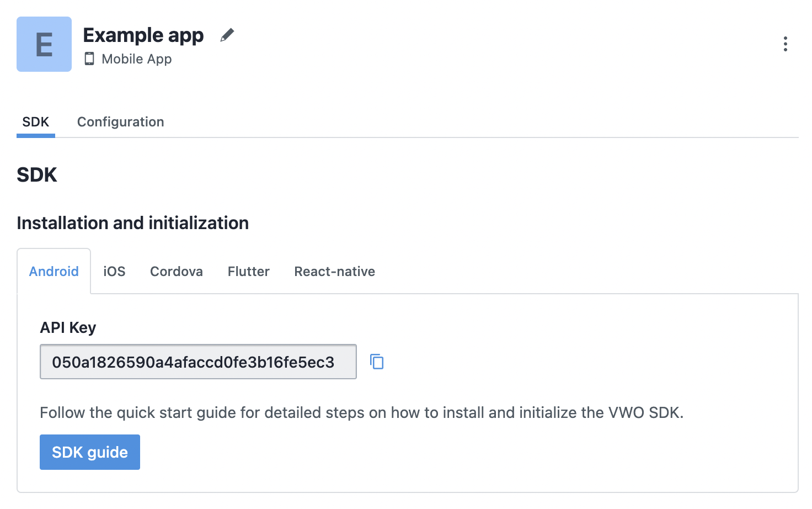Click the quick start guide description text
The width and height of the screenshot is (812, 509).
pyautogui.click(x=362, y=412)
